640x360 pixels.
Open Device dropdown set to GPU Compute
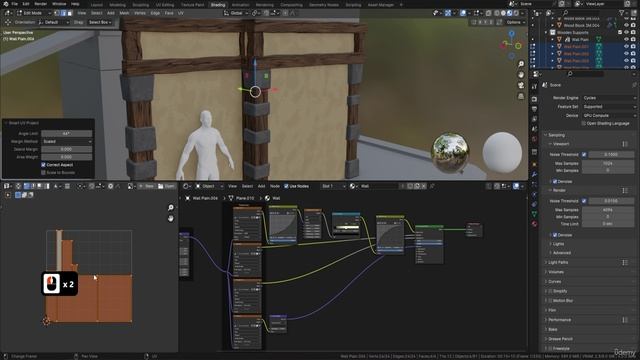coord(609,116)
